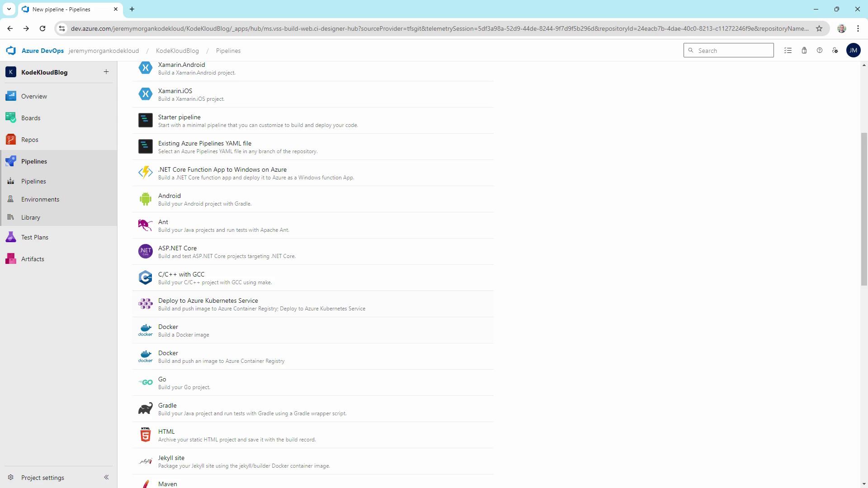Reload the page with browser refresh
The height and width of the screenshot is (488, 868).
(42, 28)
